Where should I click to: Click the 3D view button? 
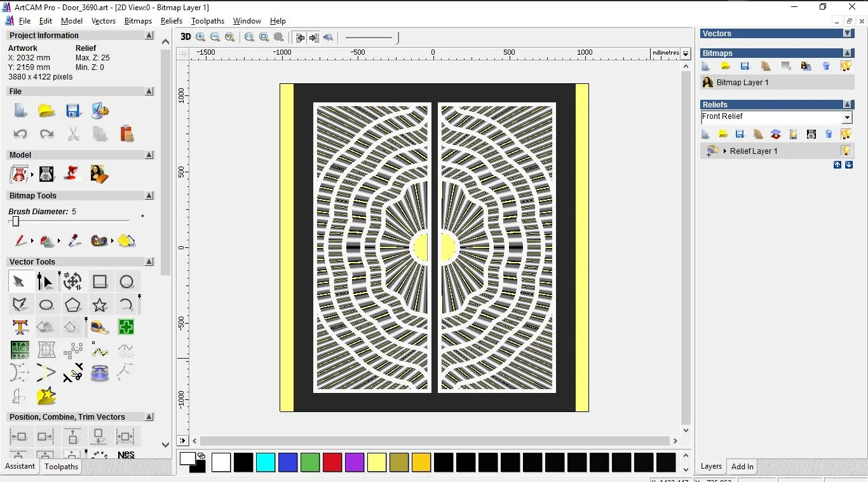click(x=186, y=37)
